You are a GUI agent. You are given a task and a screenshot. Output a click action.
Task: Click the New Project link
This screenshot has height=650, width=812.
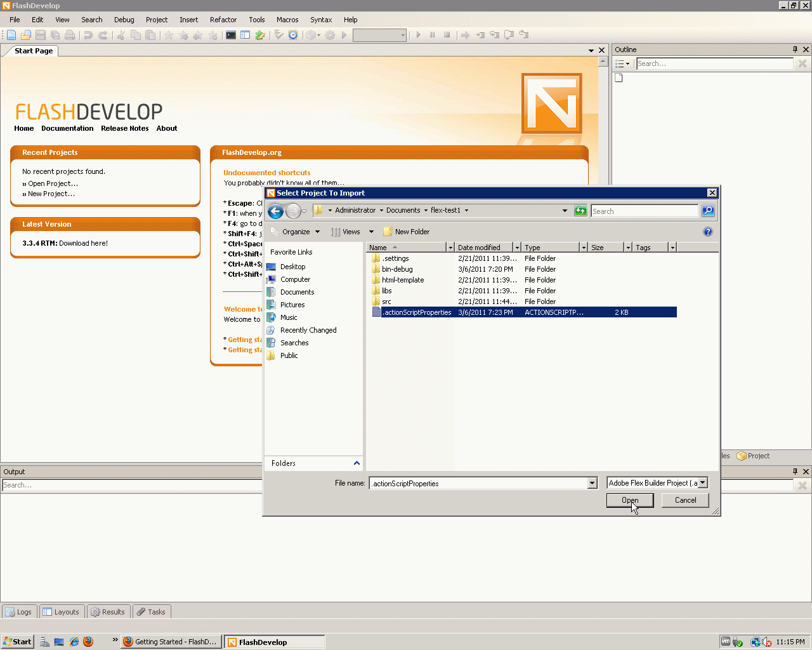[x=51, y=194]
